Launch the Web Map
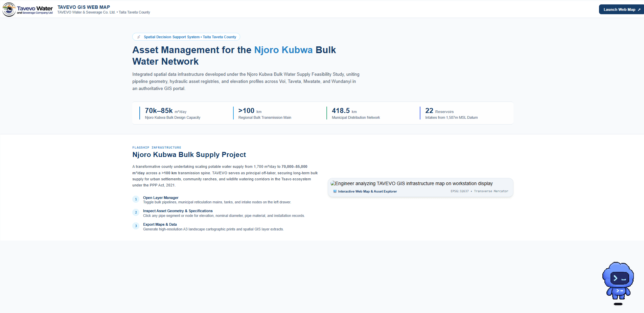The height and width of the screenshot is (313, 644). (621, 9)
